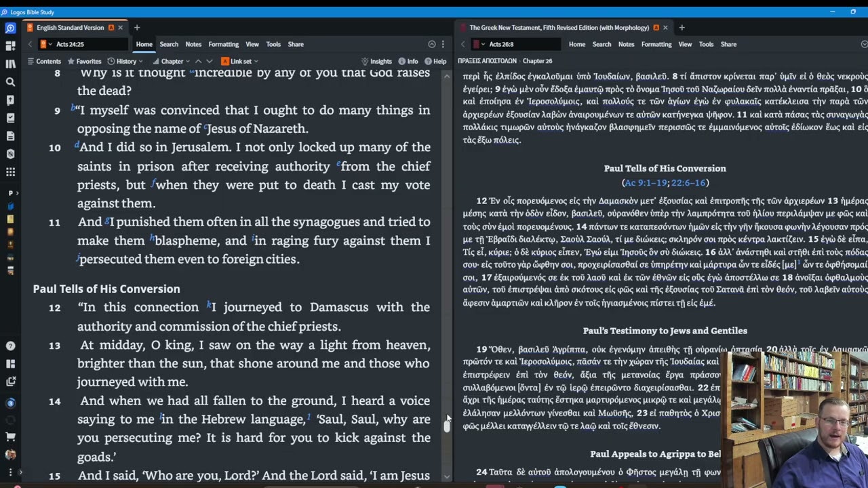Open Formatting menu in Greek NT panel
This screenshot has height=488, width=868.
pos(656,44)
